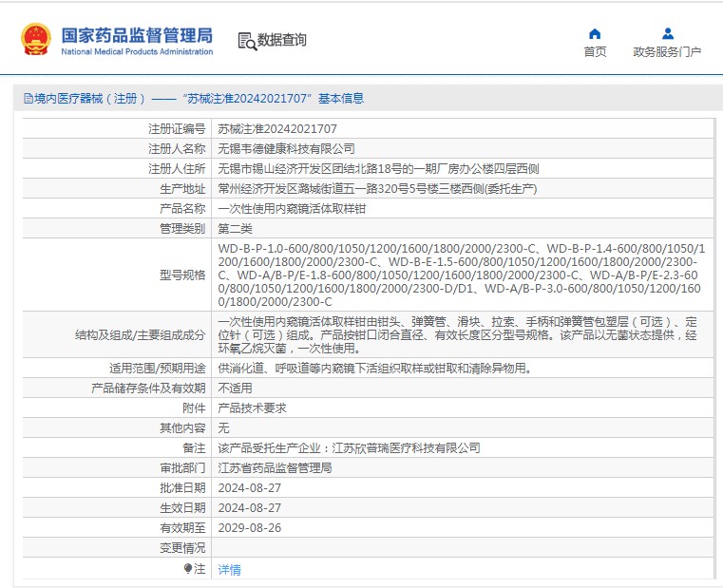723x588 pixels.
Task: Select registration number 苏械注准20242021707 value cell
Action: pos(277,128)
